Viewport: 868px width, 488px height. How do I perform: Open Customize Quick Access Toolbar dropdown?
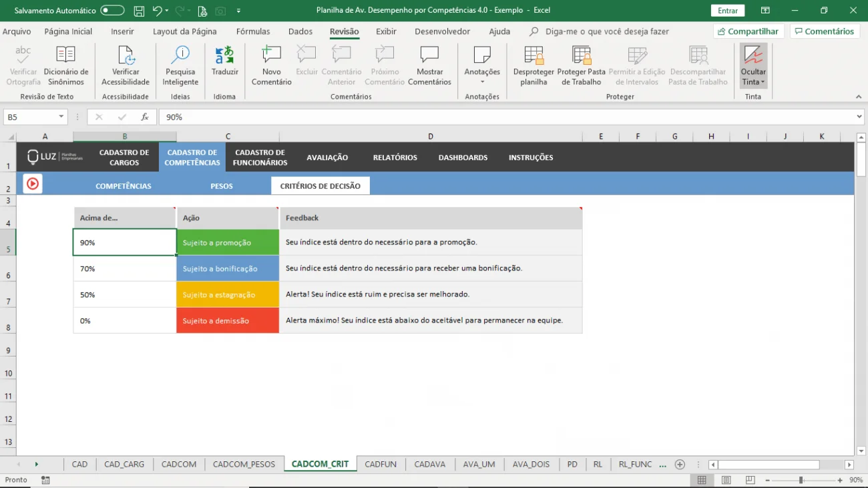tap(238, 11)
